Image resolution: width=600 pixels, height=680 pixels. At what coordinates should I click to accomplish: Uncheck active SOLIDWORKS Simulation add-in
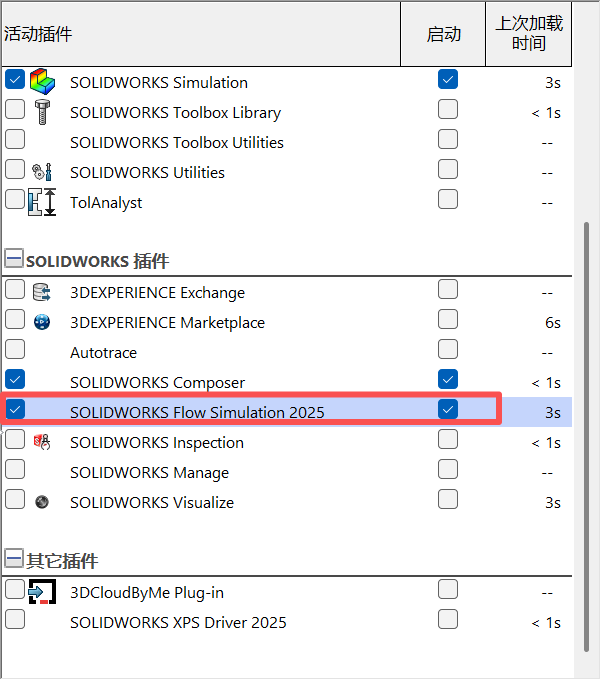click(15, 79)
